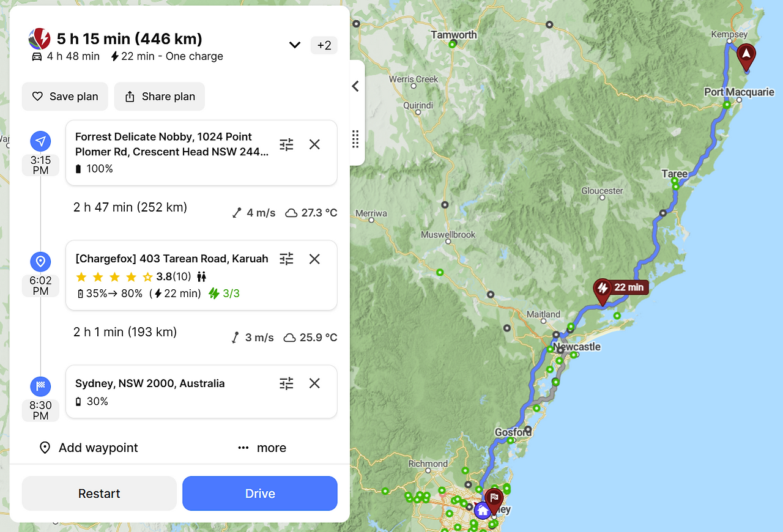The image size is (783, 532).
Task: Click the Taree label on the map
Action: click(675, 174)
